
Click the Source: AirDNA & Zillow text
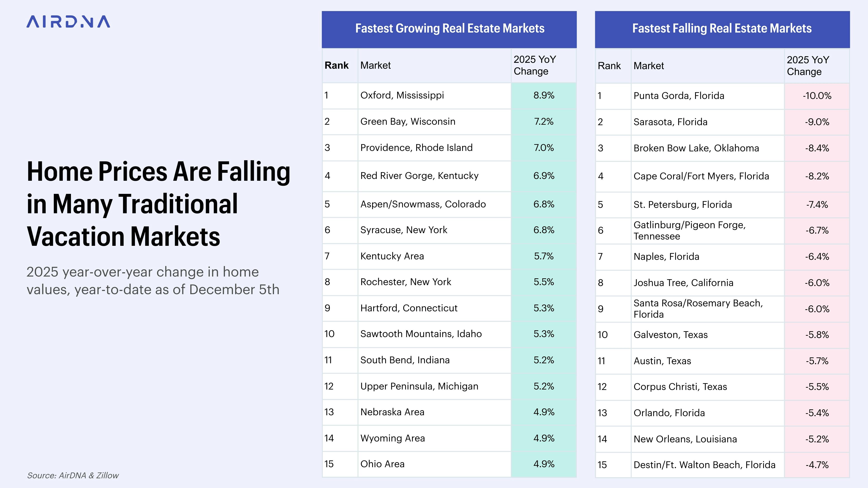[73, 475]
